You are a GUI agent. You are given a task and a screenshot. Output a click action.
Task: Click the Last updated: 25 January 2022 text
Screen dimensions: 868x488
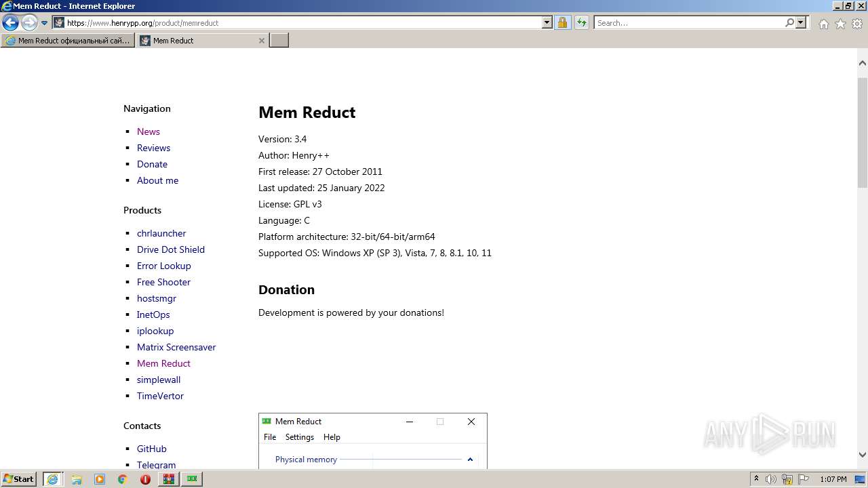pos(321,188)
